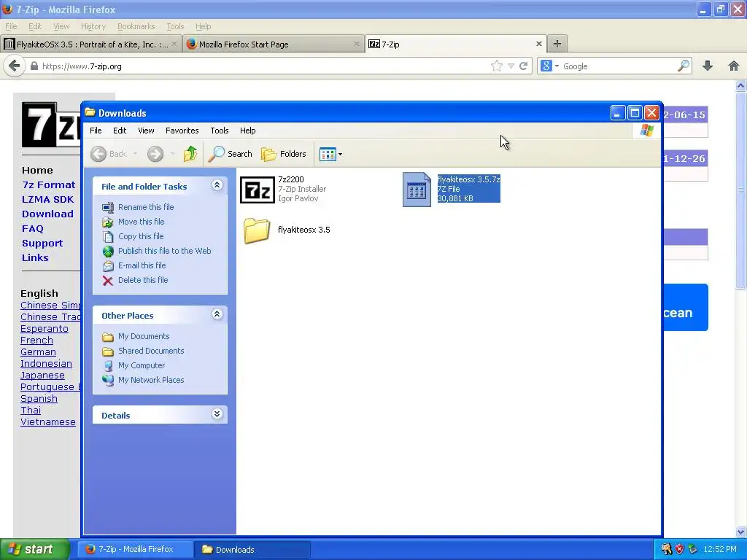
Task: Select the flyakiteosx 3.5 folder icon
Action: 257,230
